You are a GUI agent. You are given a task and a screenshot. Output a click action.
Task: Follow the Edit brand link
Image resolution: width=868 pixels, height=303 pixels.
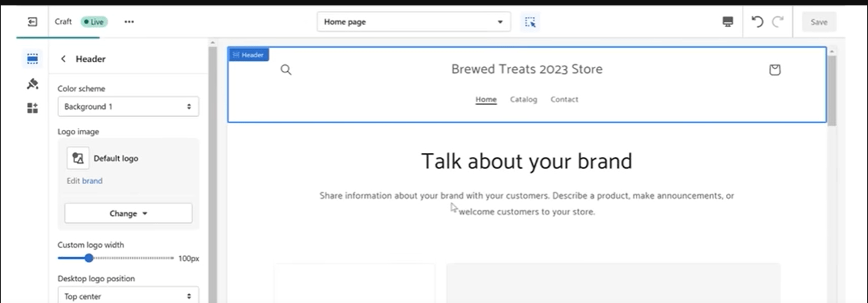pos(92,181)
